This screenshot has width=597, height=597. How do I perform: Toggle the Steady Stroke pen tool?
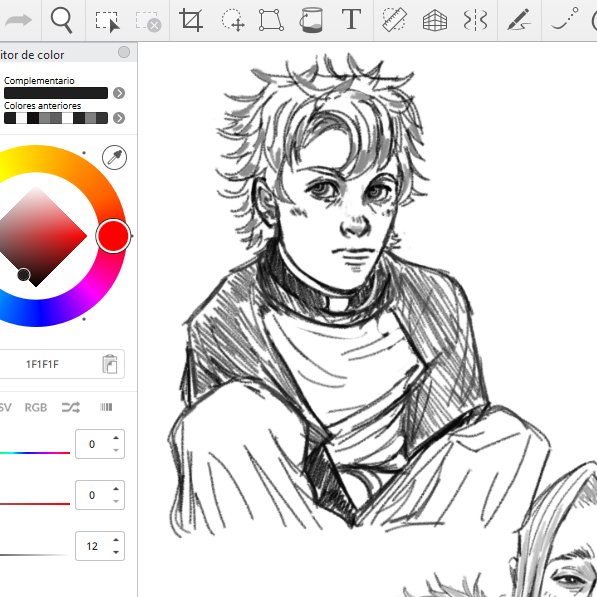pos(519,20)
